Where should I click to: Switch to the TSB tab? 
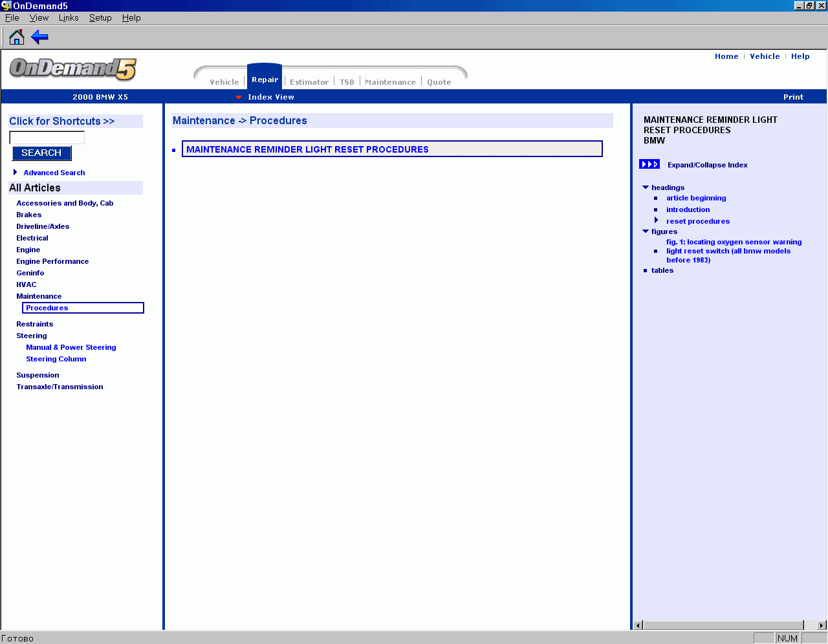(347, 82)
